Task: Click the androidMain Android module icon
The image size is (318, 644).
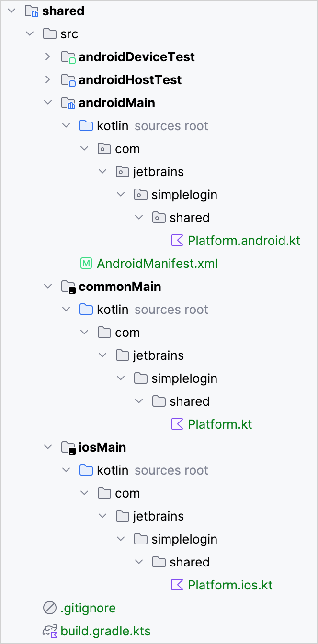Action: [68, 102]
